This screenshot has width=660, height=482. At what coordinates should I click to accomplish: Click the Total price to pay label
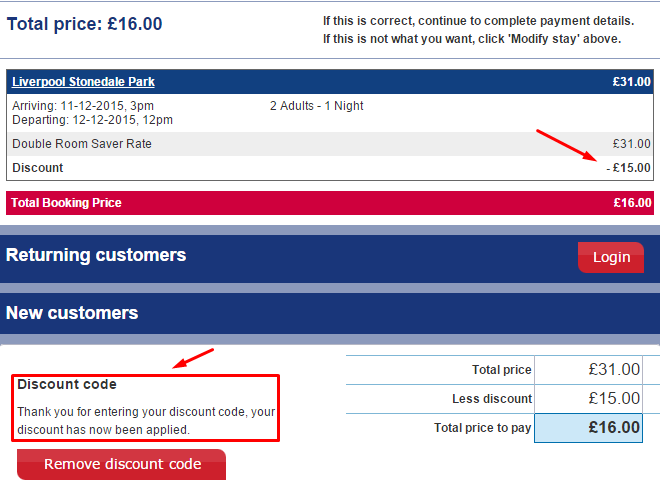483,428
